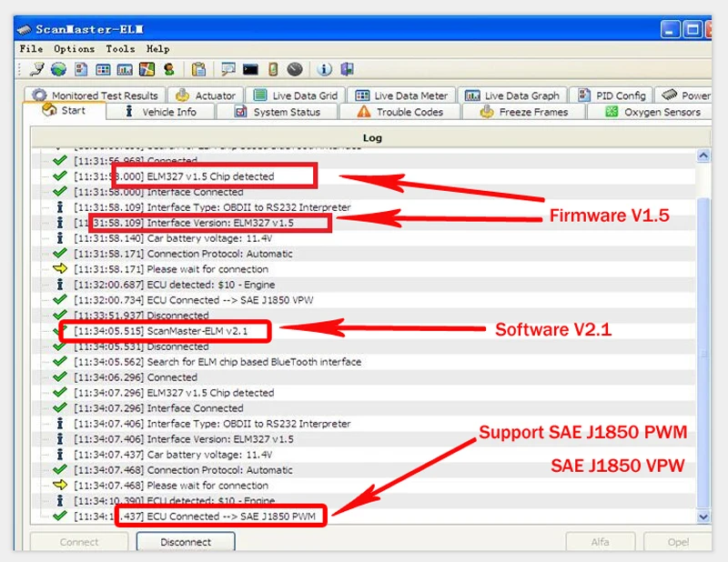728x562 pixels.
Task: Click the Log column header
Action: (x=371, y=137)
